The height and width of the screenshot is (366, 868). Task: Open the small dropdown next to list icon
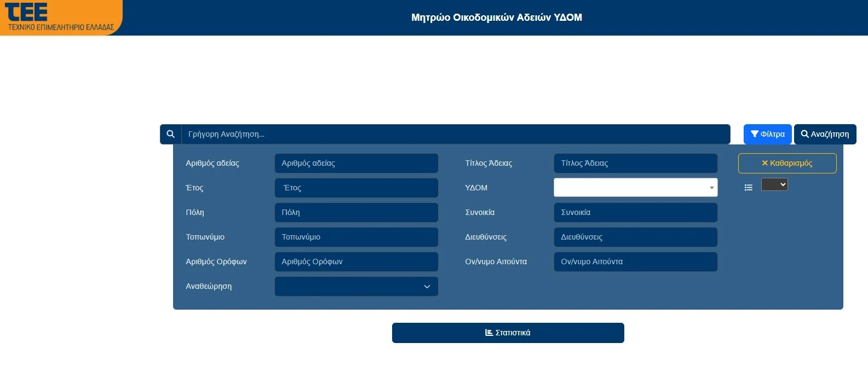pos(774,184)
